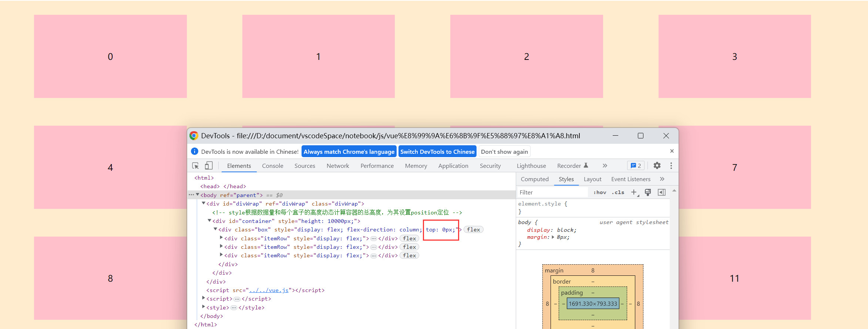This screenshot has height=329, width=868.
Task: Expand the margin shorthand property
Action: 553,237
